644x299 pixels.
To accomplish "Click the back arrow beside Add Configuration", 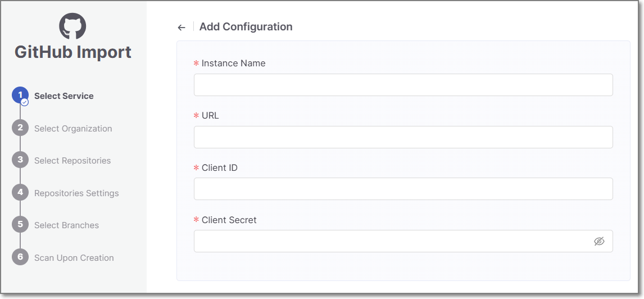I will point(181,28).
